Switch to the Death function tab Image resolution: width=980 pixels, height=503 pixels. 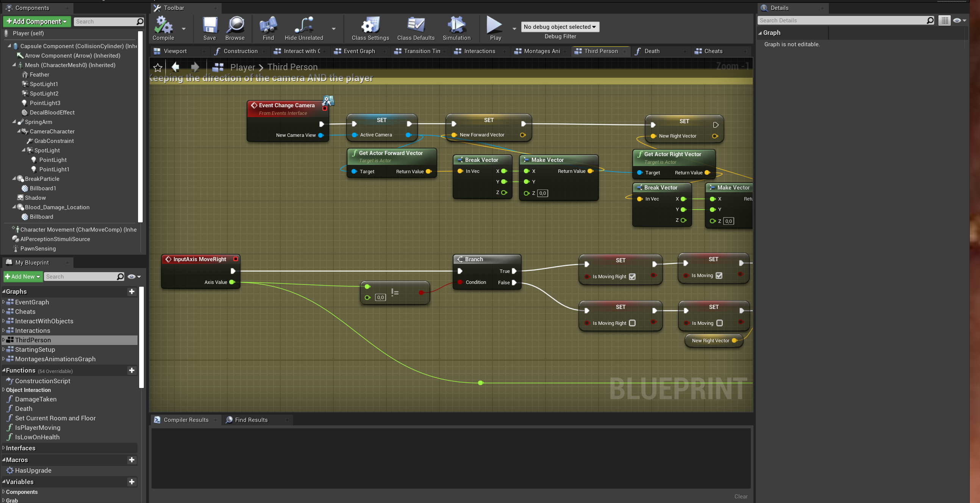652,51
